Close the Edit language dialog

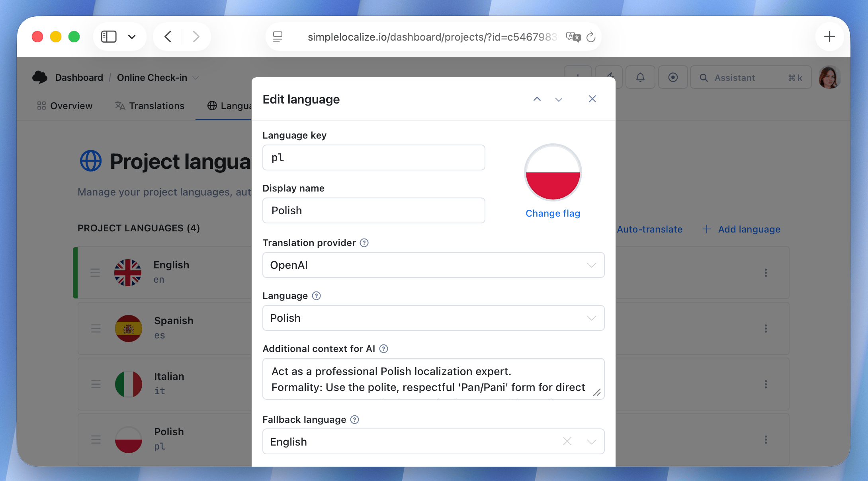pyautogui.click(x=592, y=99)
